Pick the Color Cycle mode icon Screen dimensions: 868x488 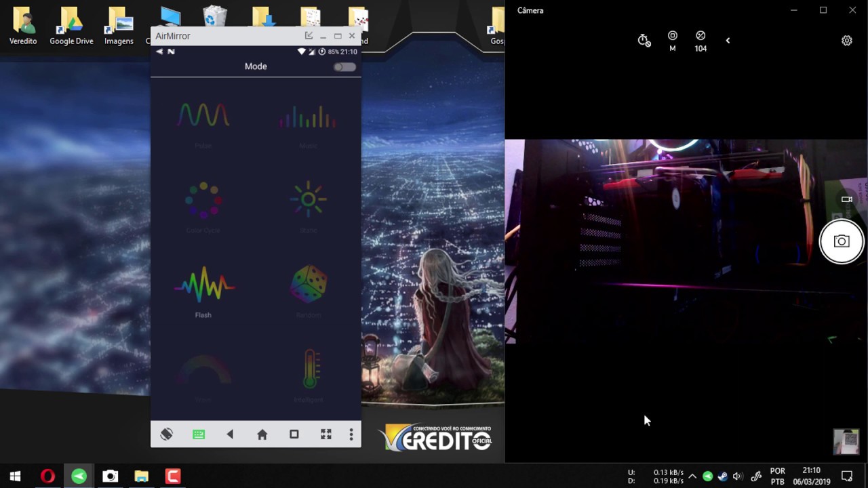(x=203, y=200)
